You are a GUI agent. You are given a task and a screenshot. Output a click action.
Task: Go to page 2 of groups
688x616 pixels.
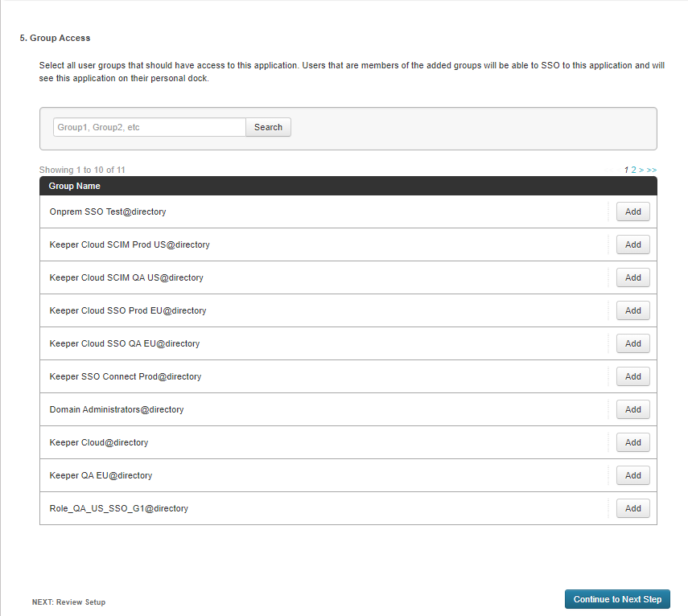pos(633,170)
